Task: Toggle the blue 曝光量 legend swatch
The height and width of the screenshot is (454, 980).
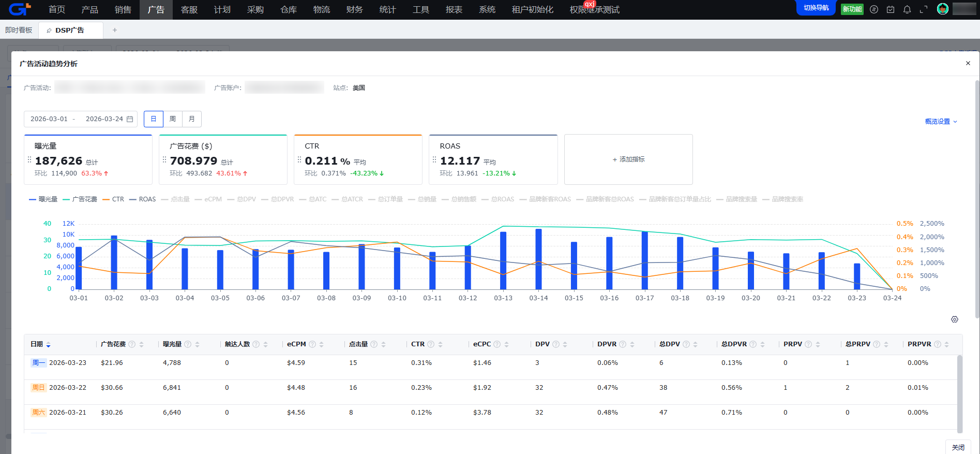Action: [33, 199]
